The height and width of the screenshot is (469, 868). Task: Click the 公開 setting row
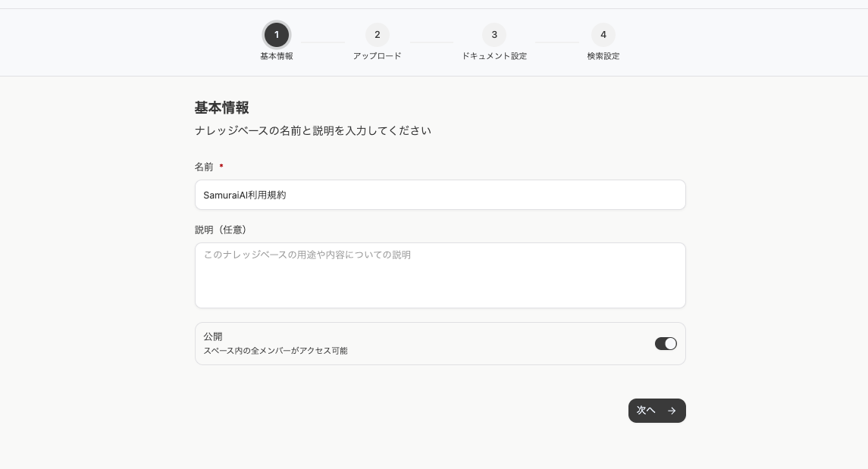click(440, 343)
